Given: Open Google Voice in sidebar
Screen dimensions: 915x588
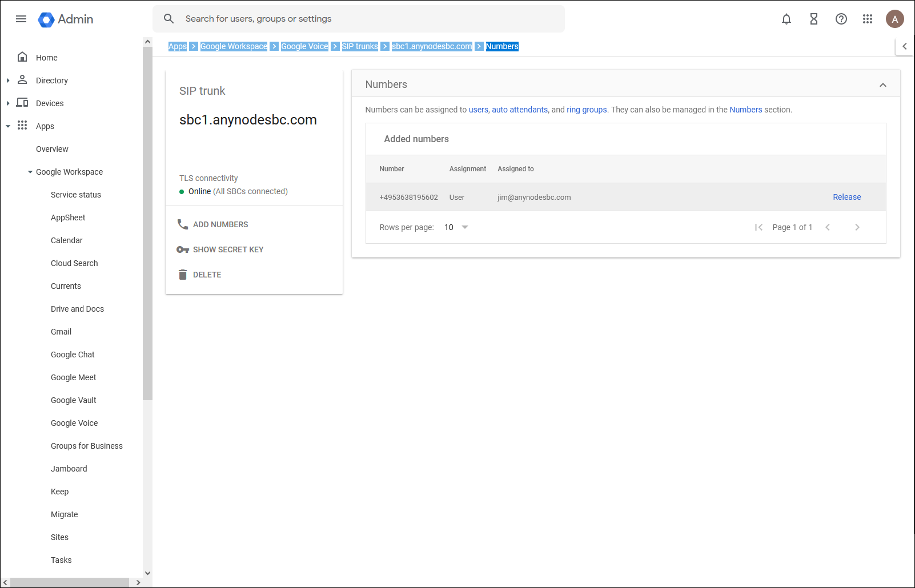Looking at the screenshot, I should click(x=74, y=423).
